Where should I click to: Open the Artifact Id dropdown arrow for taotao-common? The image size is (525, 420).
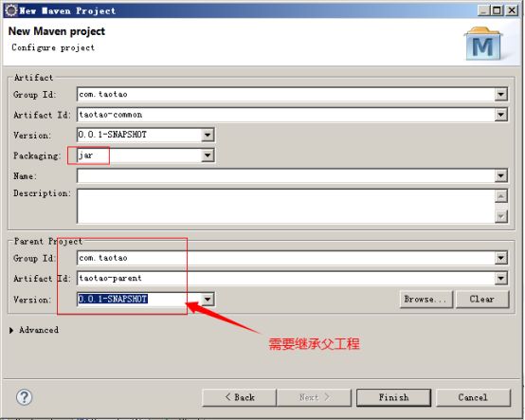pyautogui.click(x=501, y=115)
